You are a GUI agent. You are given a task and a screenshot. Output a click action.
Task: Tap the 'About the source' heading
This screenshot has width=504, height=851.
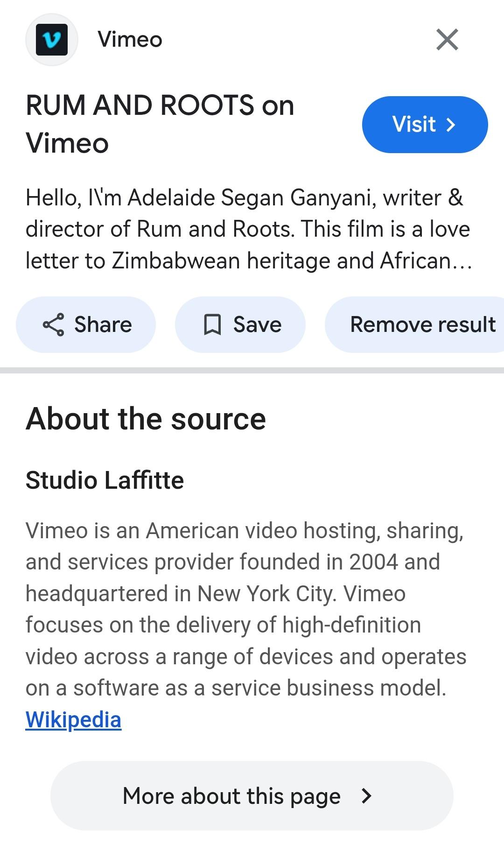tap(146, 419)
